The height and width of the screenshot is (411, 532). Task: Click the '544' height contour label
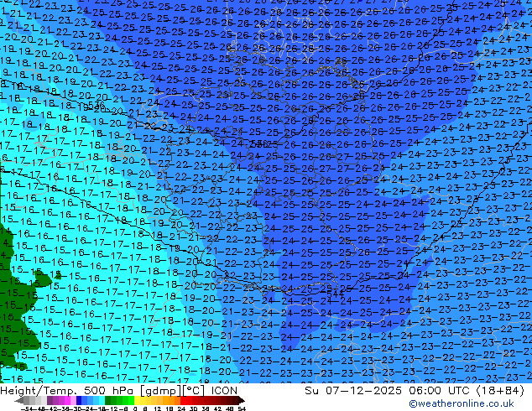335,294
